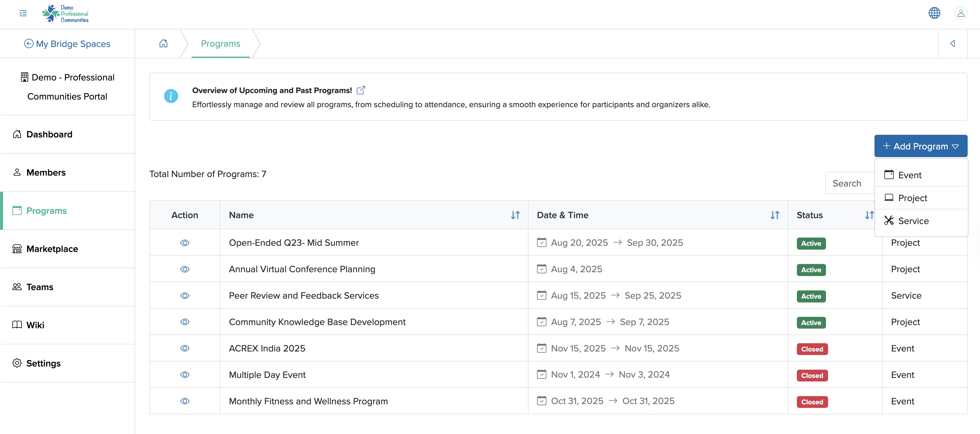Click Service type in Peer Review row
The height and width of the screenshot is (434, 980).
906,296
